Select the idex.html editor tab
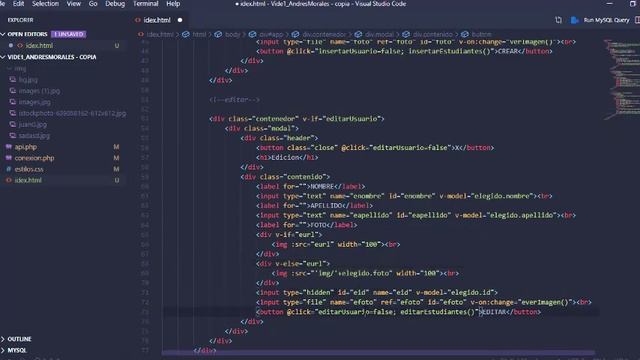Viewport: 640px width, 360px height. (x=157, y=20)
